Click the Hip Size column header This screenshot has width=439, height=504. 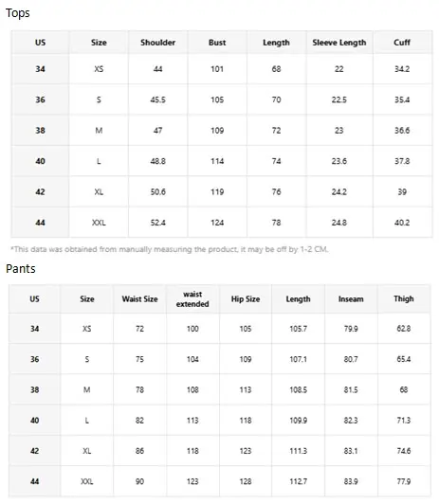click(246, 299)
